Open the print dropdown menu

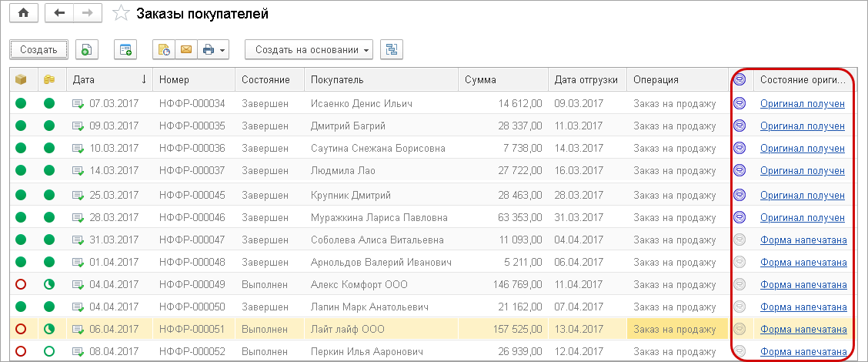point(215,50)
